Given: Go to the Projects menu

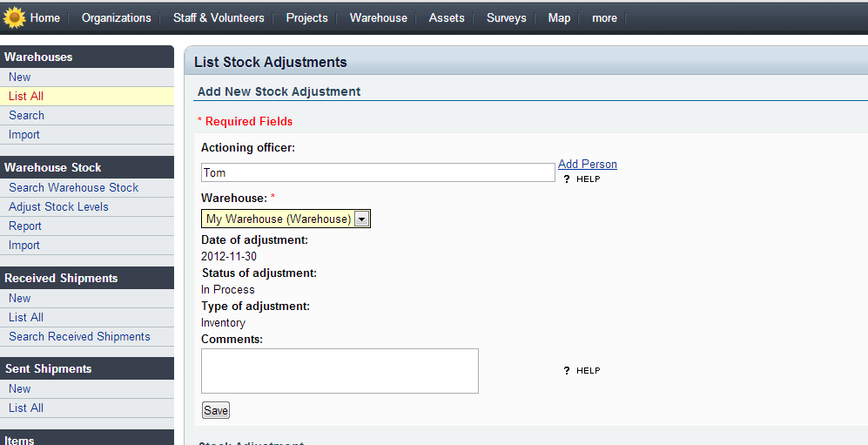Looking at the screenshot, I should (x=306, y=17).
